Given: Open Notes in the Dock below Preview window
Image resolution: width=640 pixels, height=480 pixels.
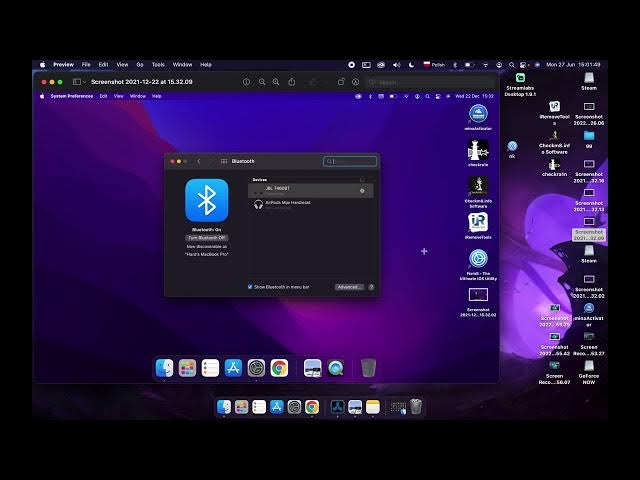Looking at the screenshot, I should pyautogui.click(x=372, y=407).
